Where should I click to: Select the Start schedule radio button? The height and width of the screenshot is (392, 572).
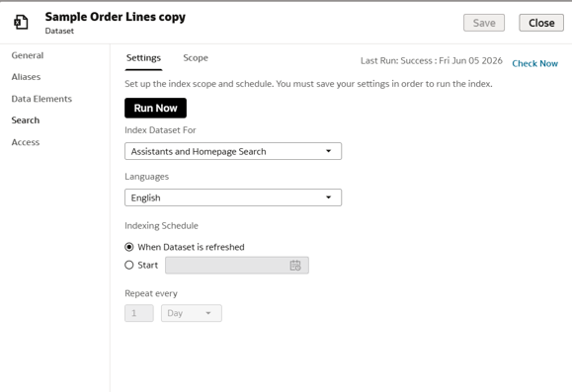(129, 265)
